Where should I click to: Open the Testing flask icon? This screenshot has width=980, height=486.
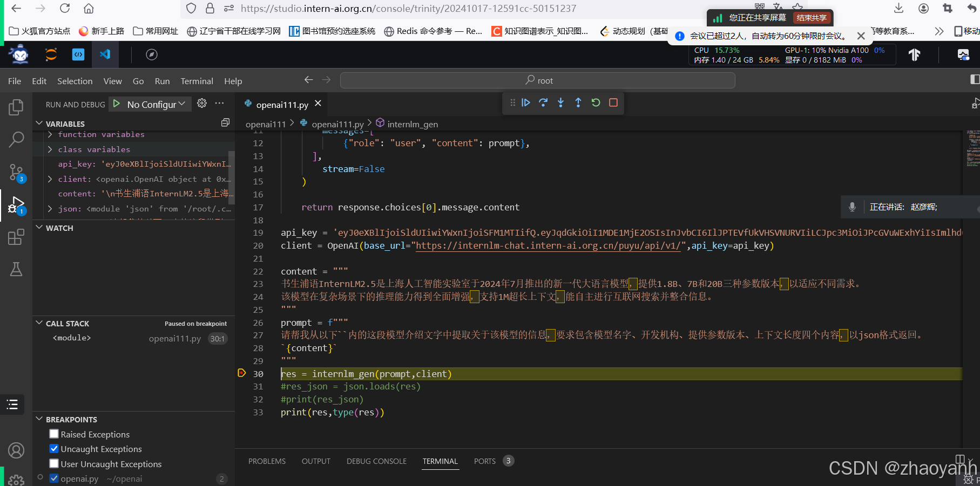(x=16, y=269)
